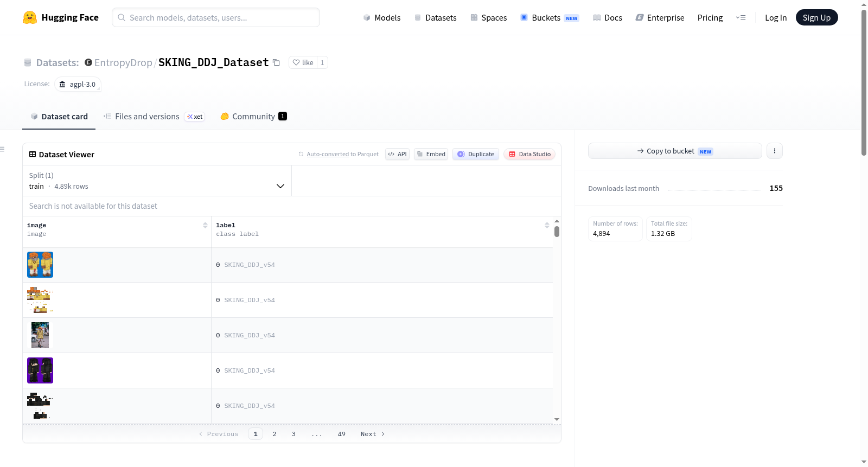Open the like count of 1

click(322, 62)
